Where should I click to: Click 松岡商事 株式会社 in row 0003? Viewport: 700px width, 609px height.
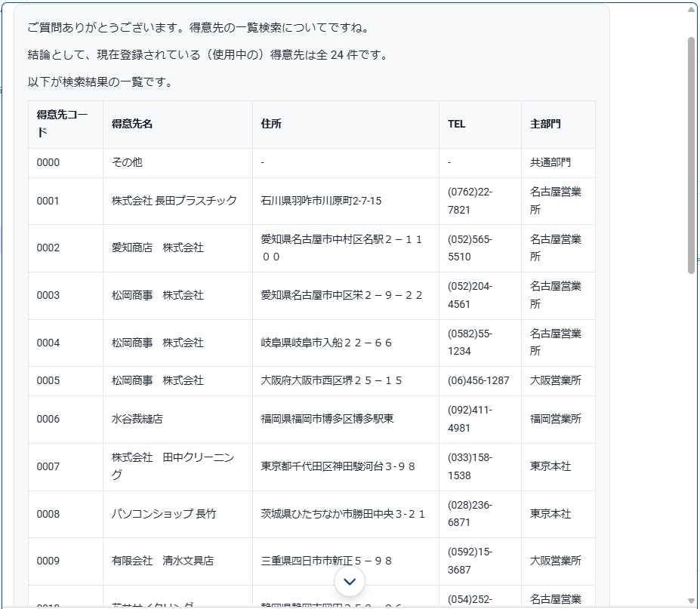177,295
